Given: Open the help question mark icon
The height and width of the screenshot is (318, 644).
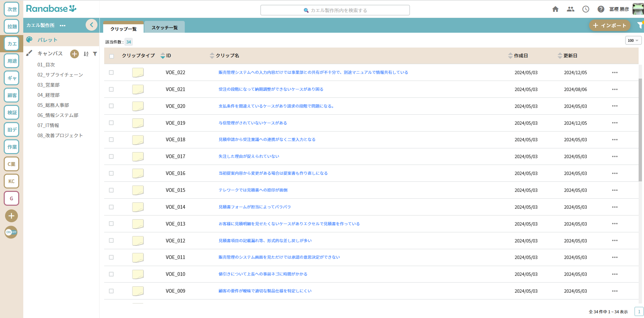Looking at the screenshot, I should (x=601, y=9).
